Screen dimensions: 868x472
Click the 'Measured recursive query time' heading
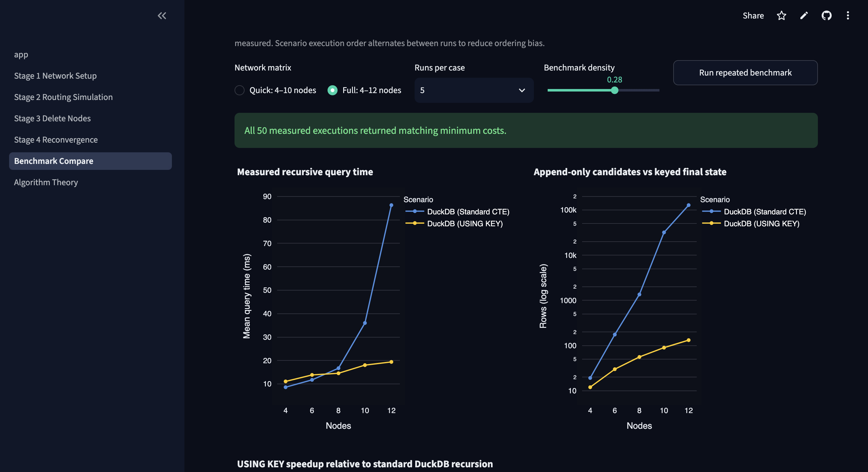305,172
